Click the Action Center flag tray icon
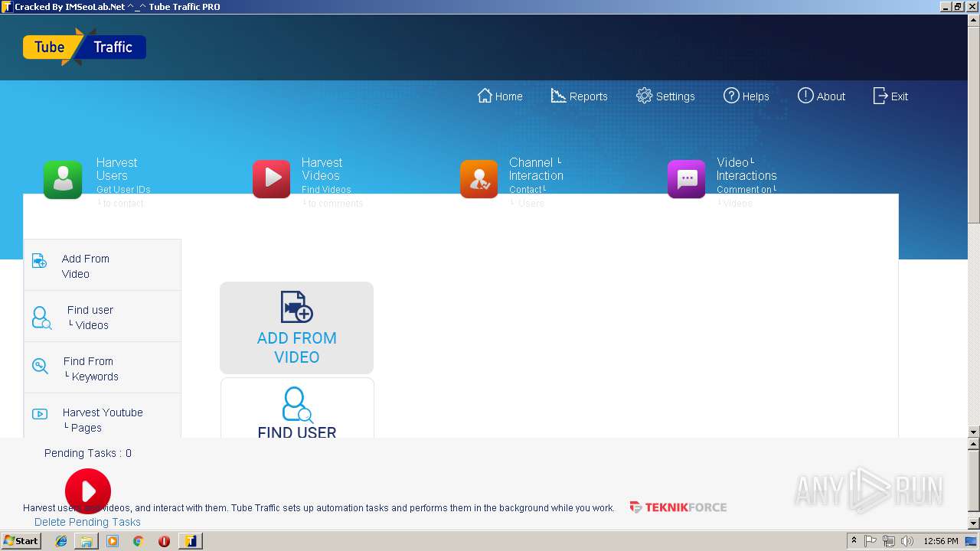This screenshot has height=551, width=980. click(x=871, y=541)
